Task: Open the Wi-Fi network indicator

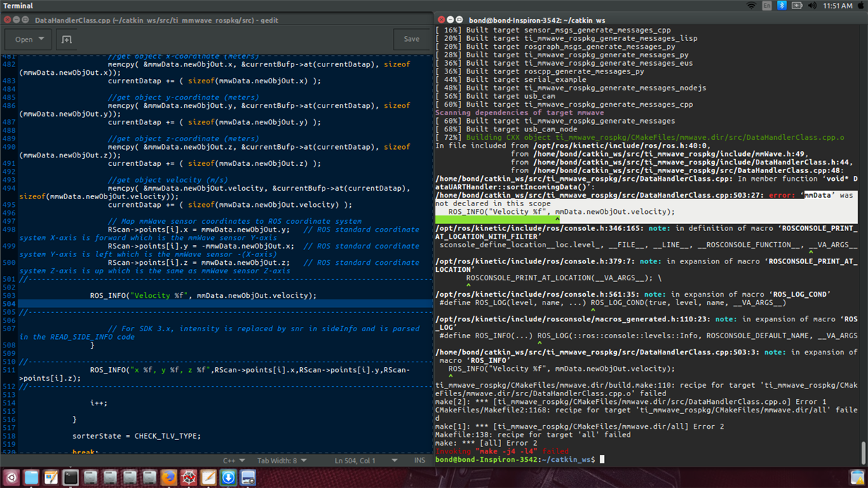Action: (x=752, y=6)
